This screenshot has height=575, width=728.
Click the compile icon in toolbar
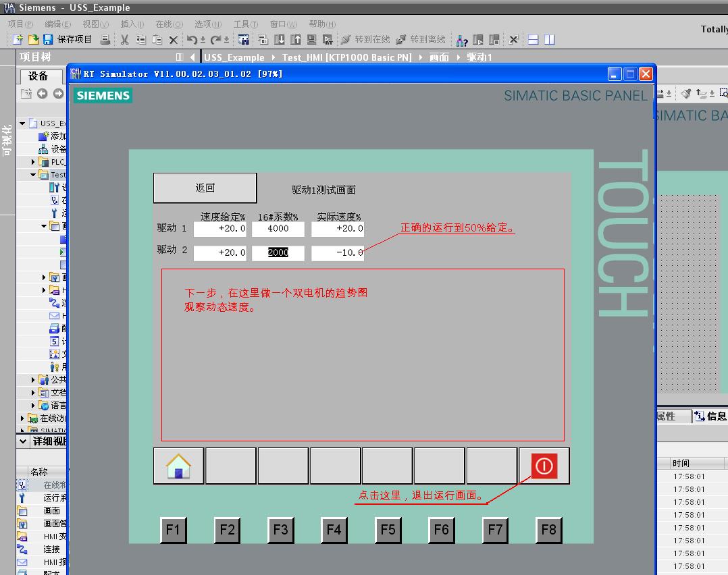tap(263, 39)
